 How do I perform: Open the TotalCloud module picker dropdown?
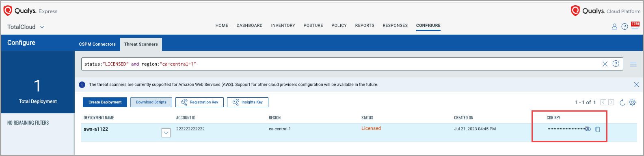[x=26, y=27]
